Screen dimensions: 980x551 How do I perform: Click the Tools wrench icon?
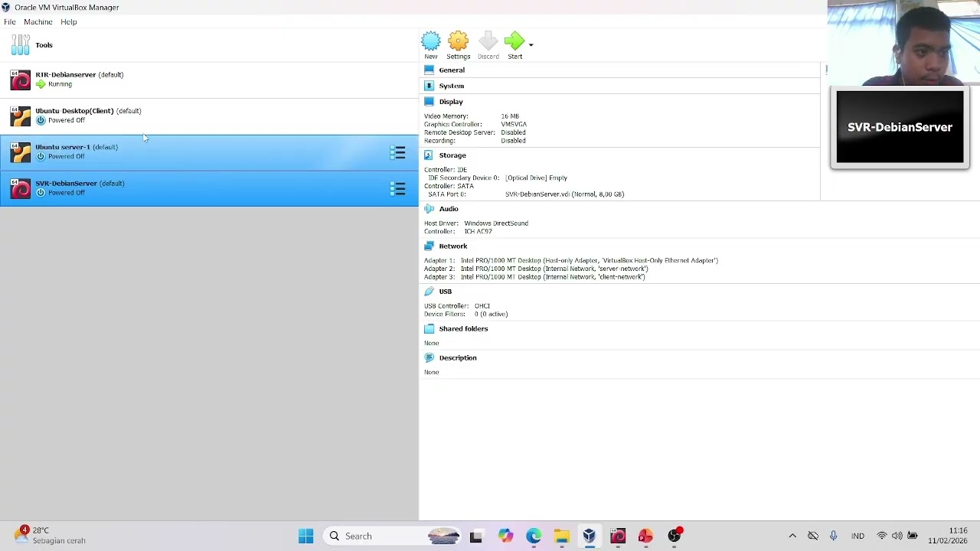point(21,45)
